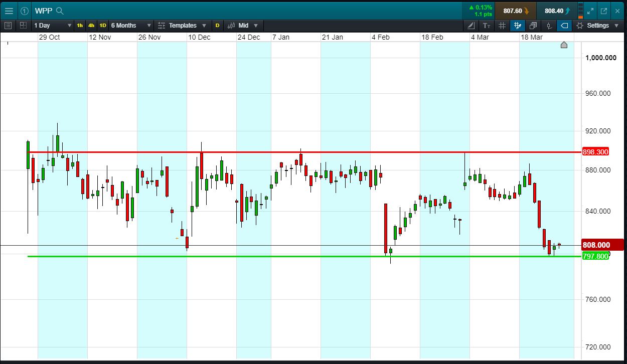Select the red horizontal resistance line
Screen dimensions: 627x364
[x=304, y=152]
